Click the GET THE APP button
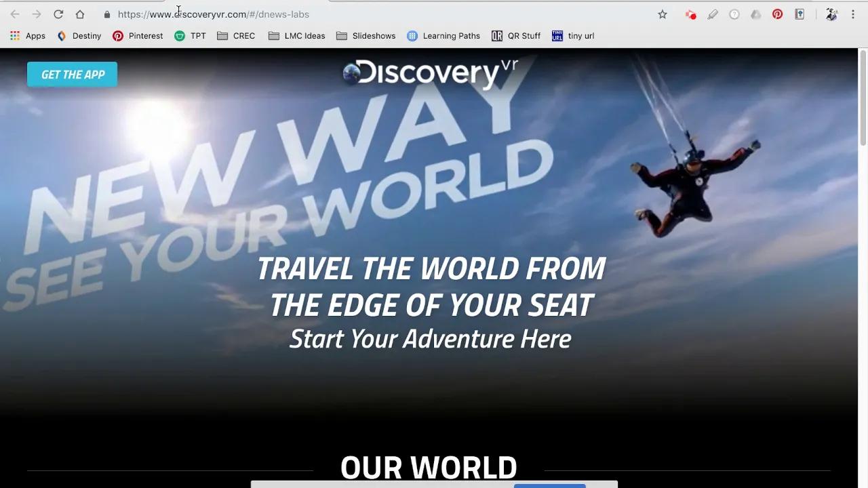This screenshot has width=868, height=488. tap(72, 75)
